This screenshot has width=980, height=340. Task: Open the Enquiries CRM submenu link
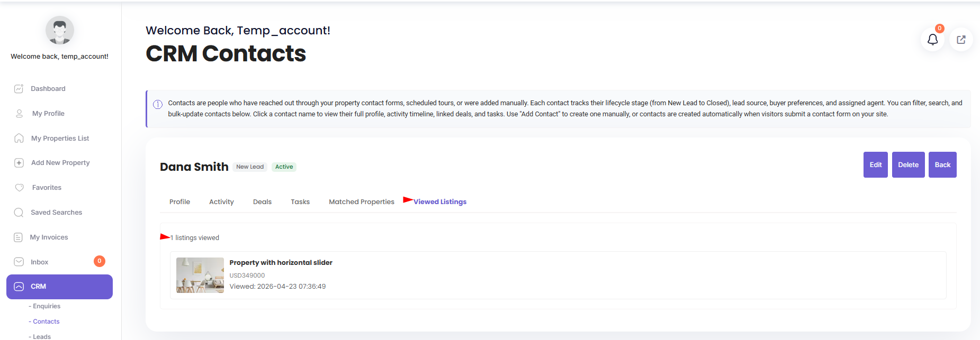tap(47, 306)
